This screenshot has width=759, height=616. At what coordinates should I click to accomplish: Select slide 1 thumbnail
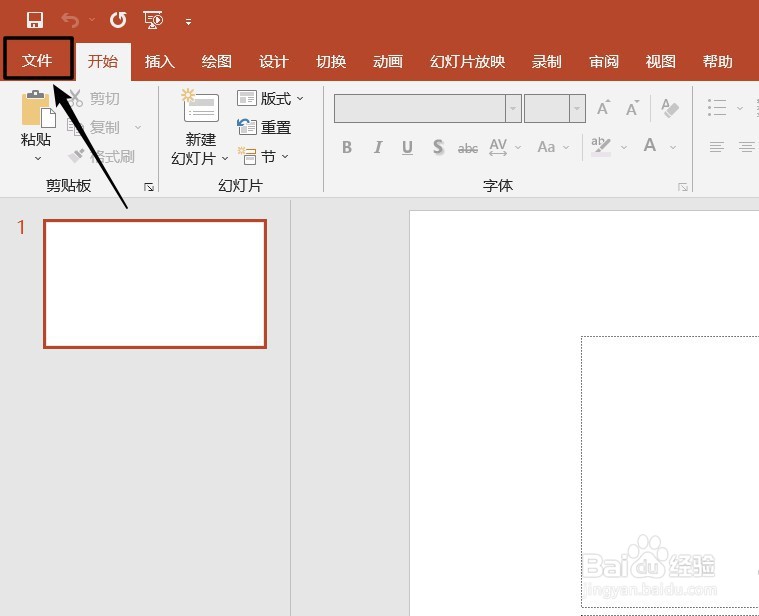pos(155,284)
